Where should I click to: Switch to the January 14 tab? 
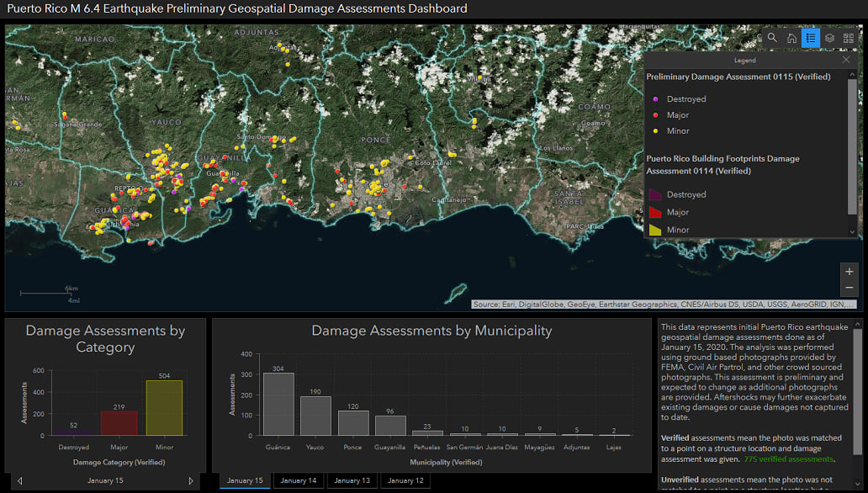(299, 480)
